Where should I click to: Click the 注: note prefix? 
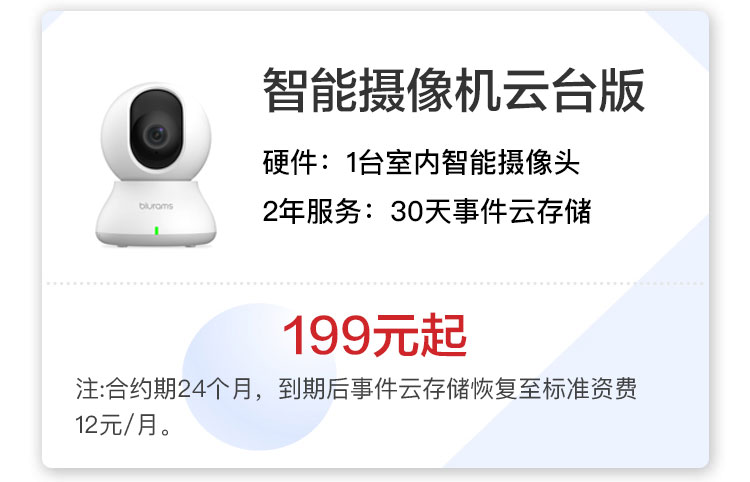coord(89,388)
